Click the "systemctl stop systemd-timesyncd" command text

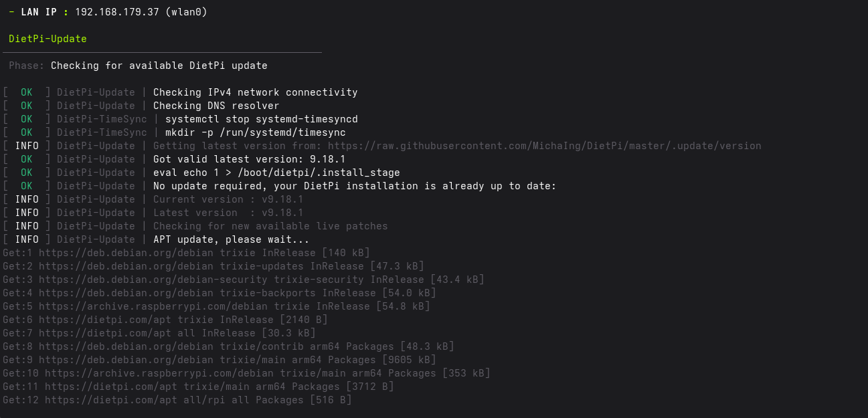pos(261,119)
